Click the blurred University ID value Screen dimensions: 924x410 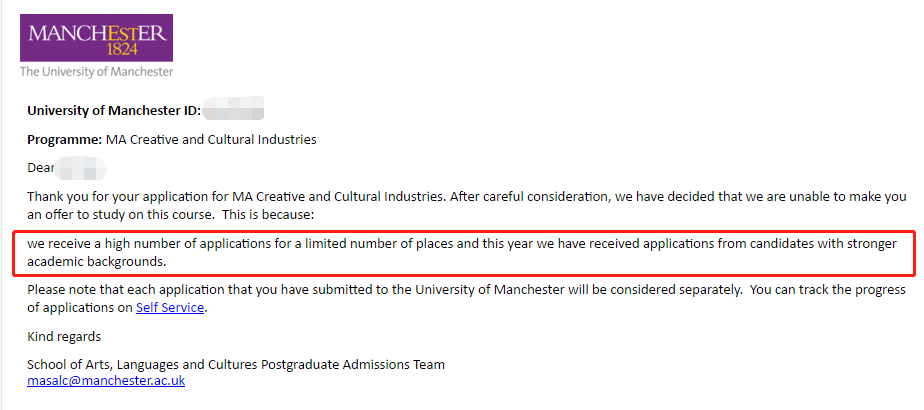click(x=234, y=109)
